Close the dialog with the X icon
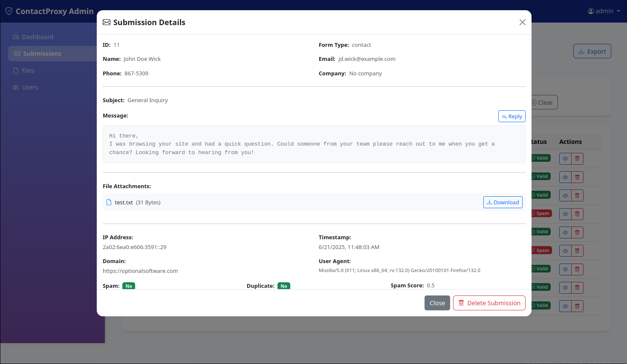Screen dimensions: 627x364 (522, 22)
